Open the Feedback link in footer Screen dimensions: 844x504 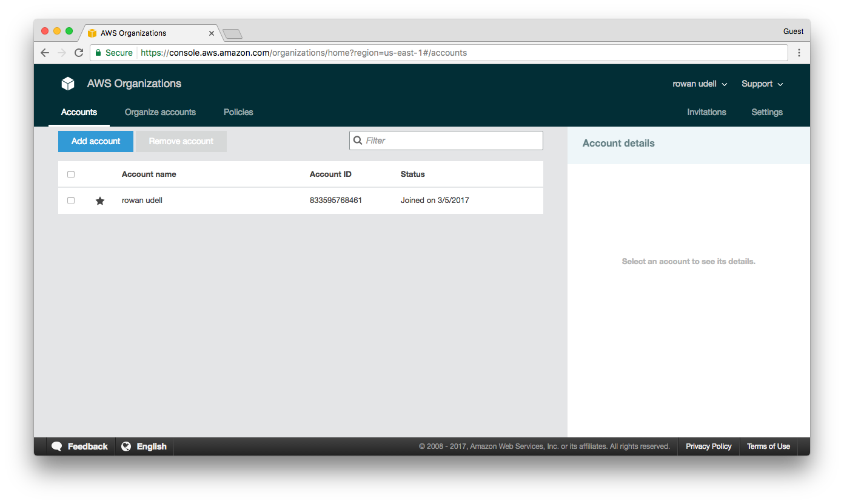click(87, 446)
